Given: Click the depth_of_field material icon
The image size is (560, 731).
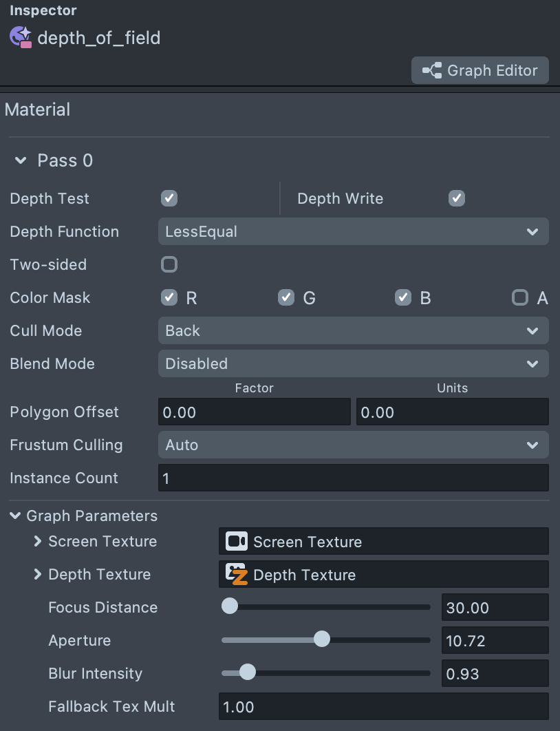Looking at the screenshot, I should pos(21,37).
